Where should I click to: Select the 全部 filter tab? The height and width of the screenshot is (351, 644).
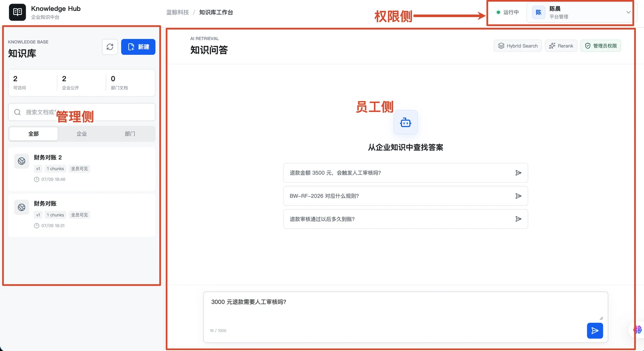point(33,134)
